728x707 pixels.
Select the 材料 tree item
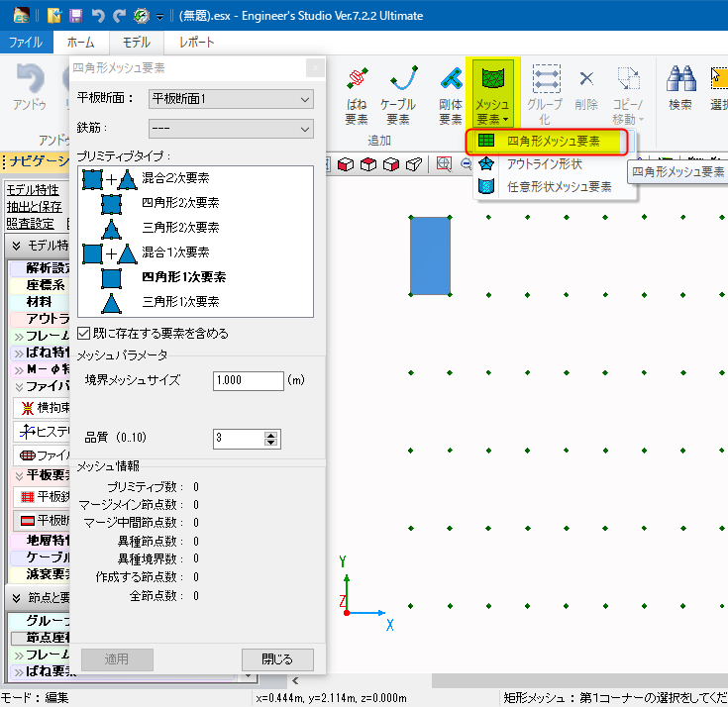(40, 302)
